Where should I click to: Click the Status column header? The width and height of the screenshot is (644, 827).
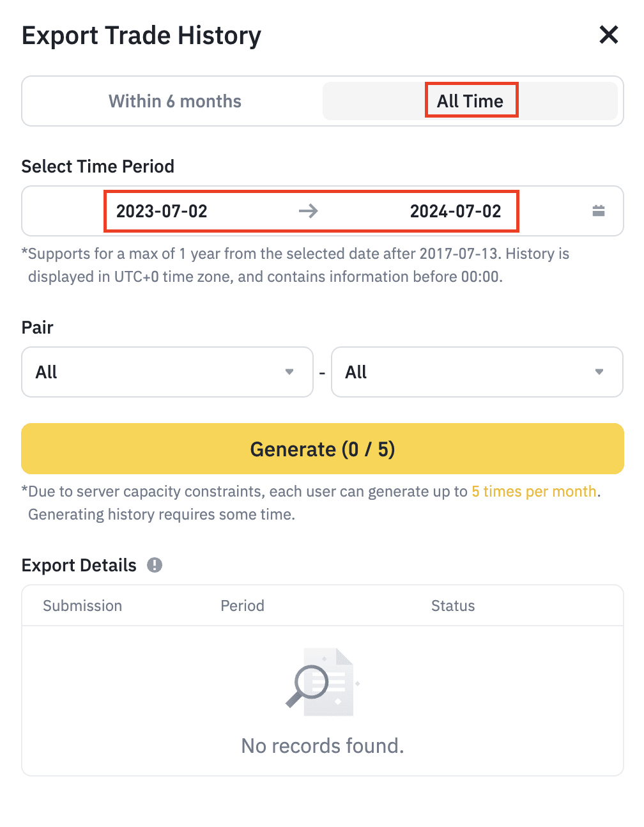[453, 606]
